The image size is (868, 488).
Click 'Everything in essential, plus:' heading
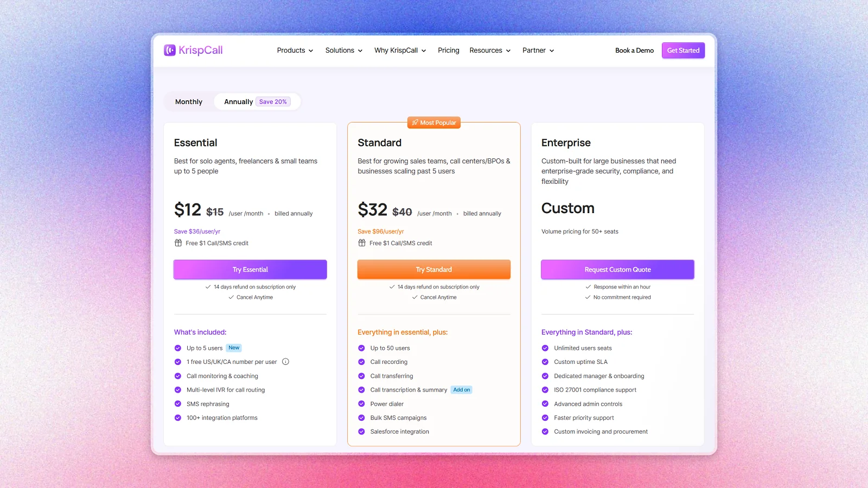(403, 332)
